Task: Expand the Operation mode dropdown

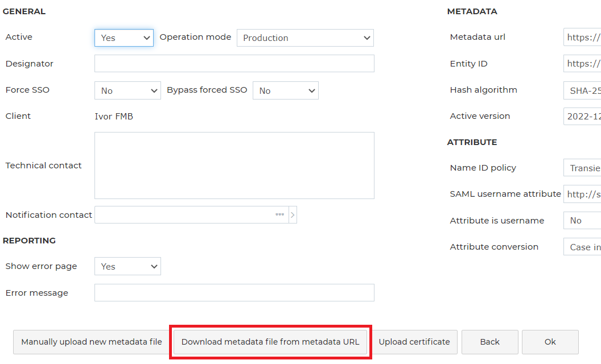Action: tap(305, 38)
